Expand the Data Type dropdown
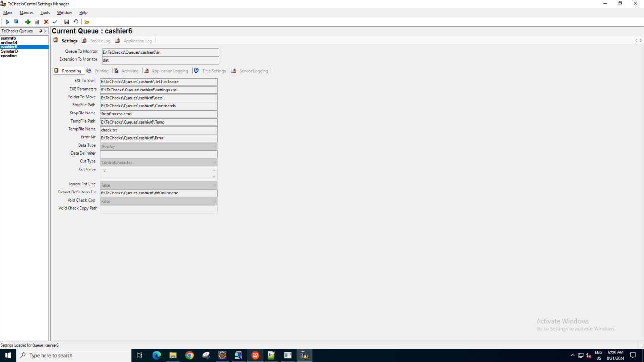This screenshot has width=644, height=362. click(214, 147)
